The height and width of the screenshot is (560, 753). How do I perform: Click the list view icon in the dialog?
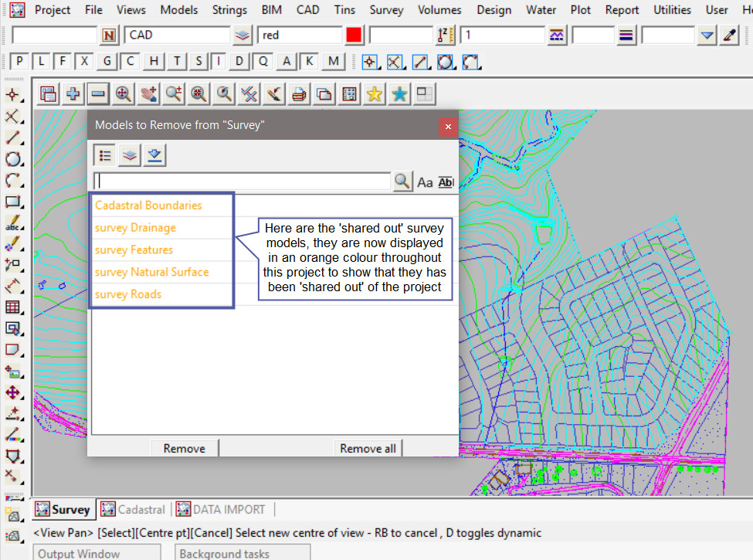click(x=105, y=155)
